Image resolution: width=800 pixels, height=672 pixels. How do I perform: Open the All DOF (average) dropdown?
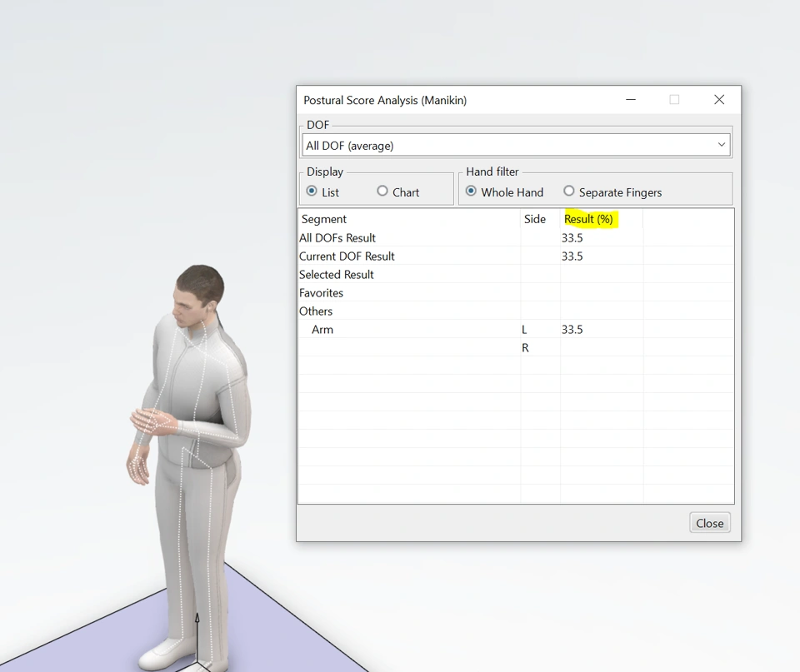pyautogui.click(x=515, y=146)
